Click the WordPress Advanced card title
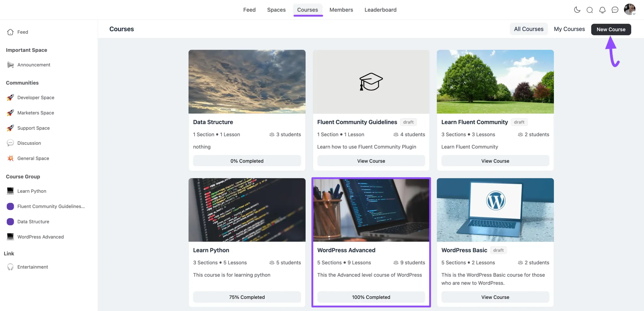Viewport: 644px width, 311px height. 346,250
